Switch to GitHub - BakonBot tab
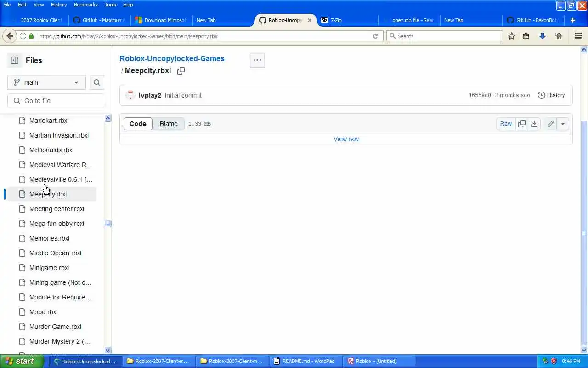This screenshot has height=368, width=588. [533, 20]
